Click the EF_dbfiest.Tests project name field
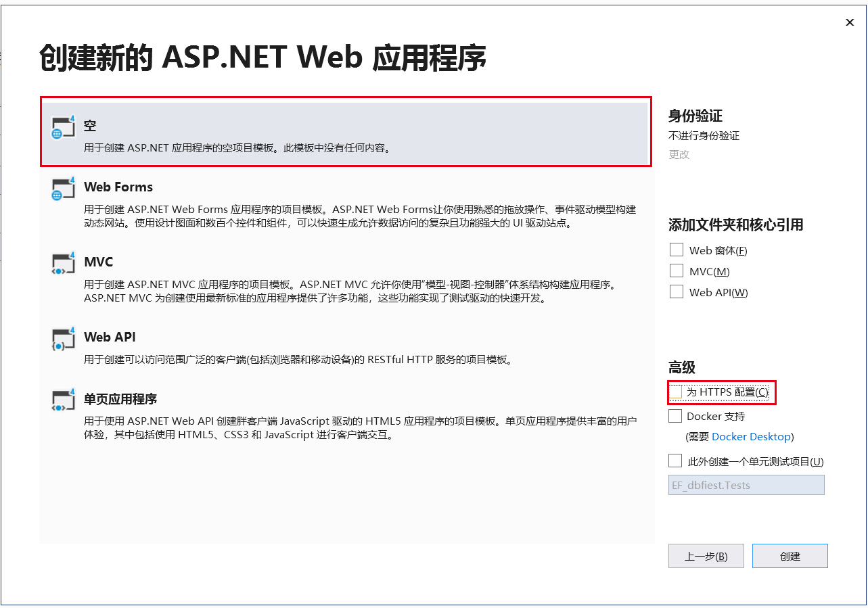The image size is (868, 608). coord(746,485)
